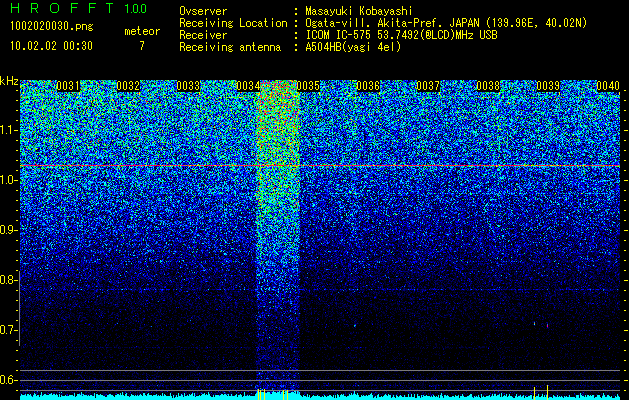Click the 0.6 kHz axis label
Viewport: 629px width, 400px height.
[9, 380]
